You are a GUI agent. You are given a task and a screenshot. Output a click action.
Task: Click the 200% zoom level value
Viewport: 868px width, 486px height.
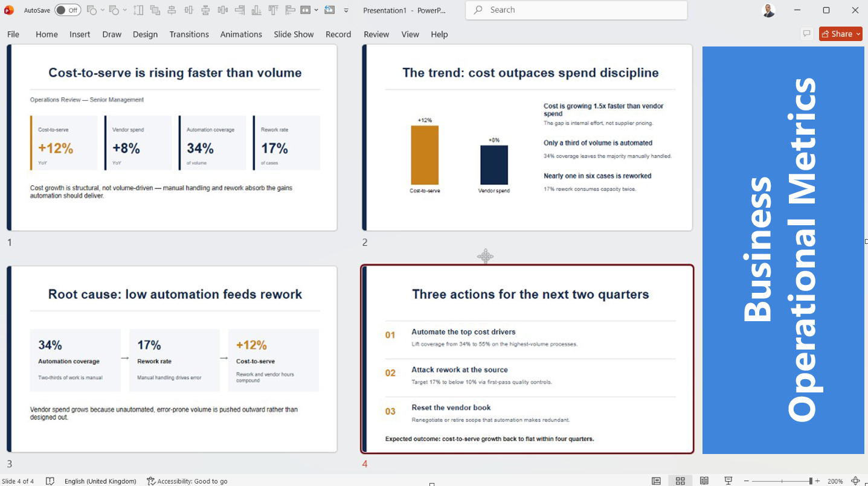point(835,481)
